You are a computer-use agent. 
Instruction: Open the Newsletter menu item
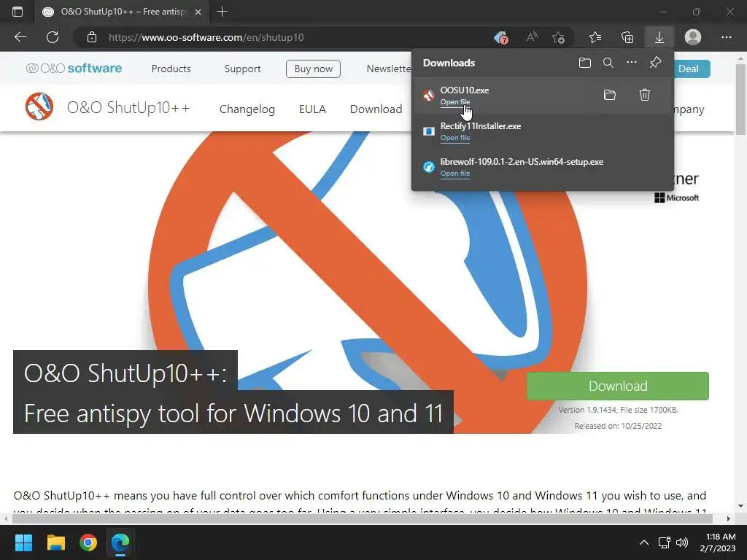[389, 69]
